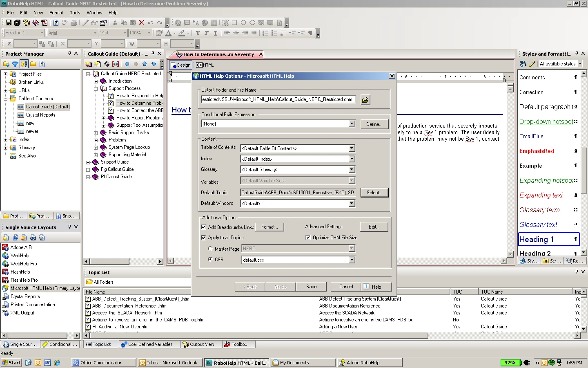Click the Paste clipboard icon in the toolbar
588x368 pixels.
pyautogui.click(x=133, y=22)
